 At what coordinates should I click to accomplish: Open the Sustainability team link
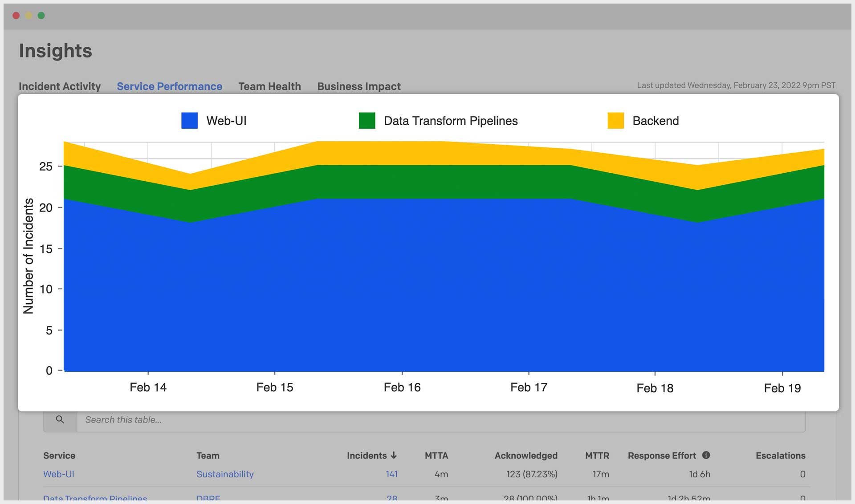tap(225, 474)
